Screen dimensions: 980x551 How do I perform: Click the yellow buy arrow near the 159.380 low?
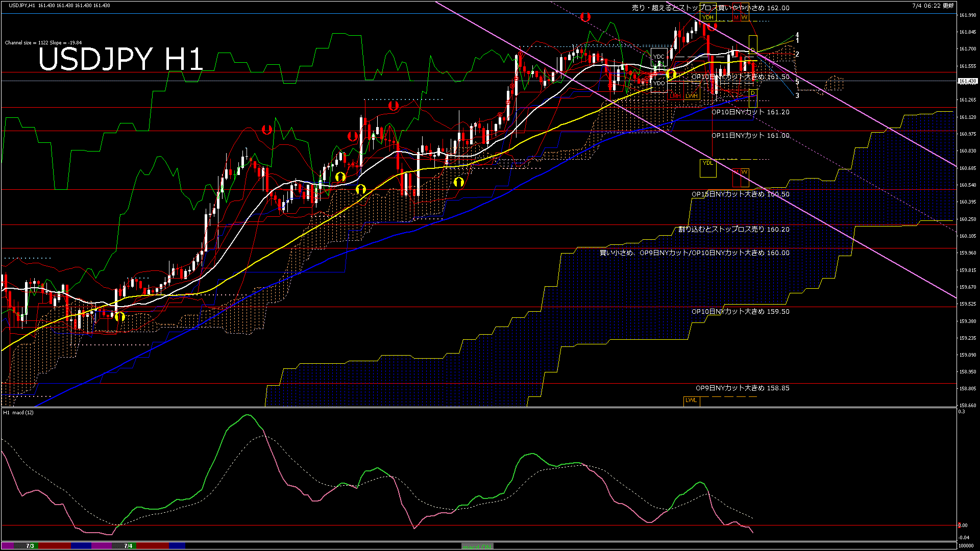point(120,316)
